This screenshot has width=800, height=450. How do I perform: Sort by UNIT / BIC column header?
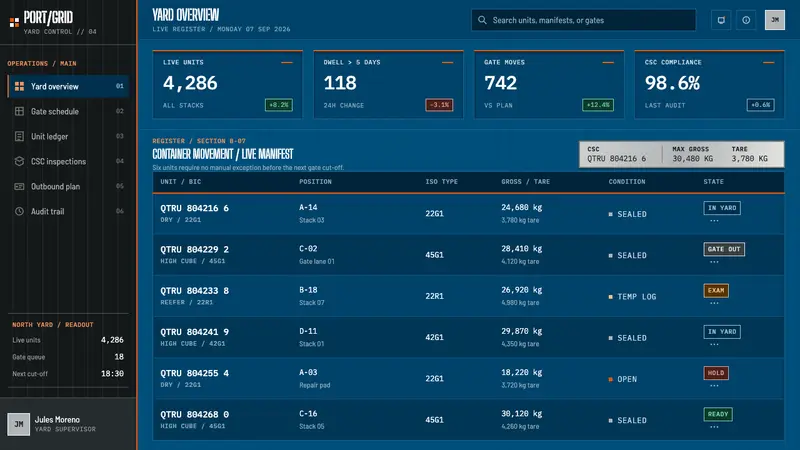181,182
